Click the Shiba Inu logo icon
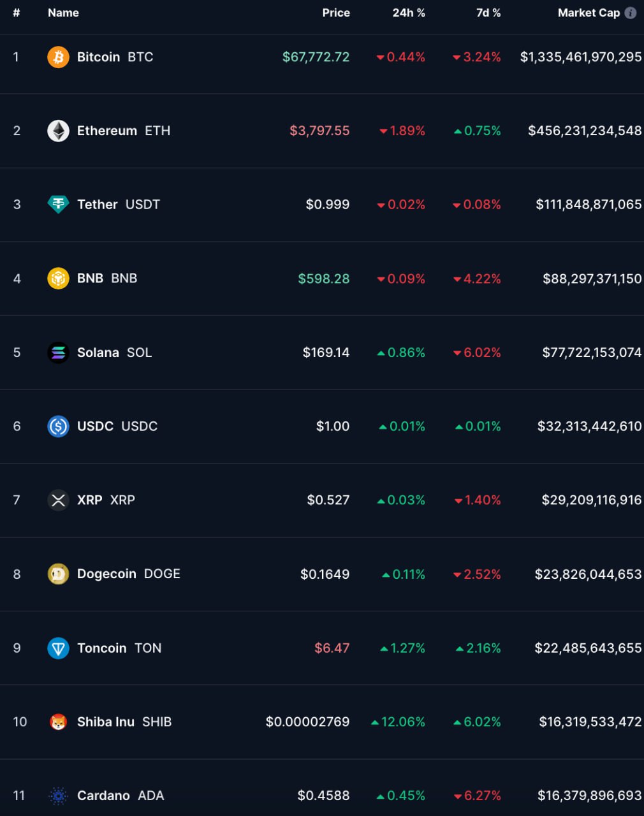Viewport: 644px width, 816px height. click(58, 722)
